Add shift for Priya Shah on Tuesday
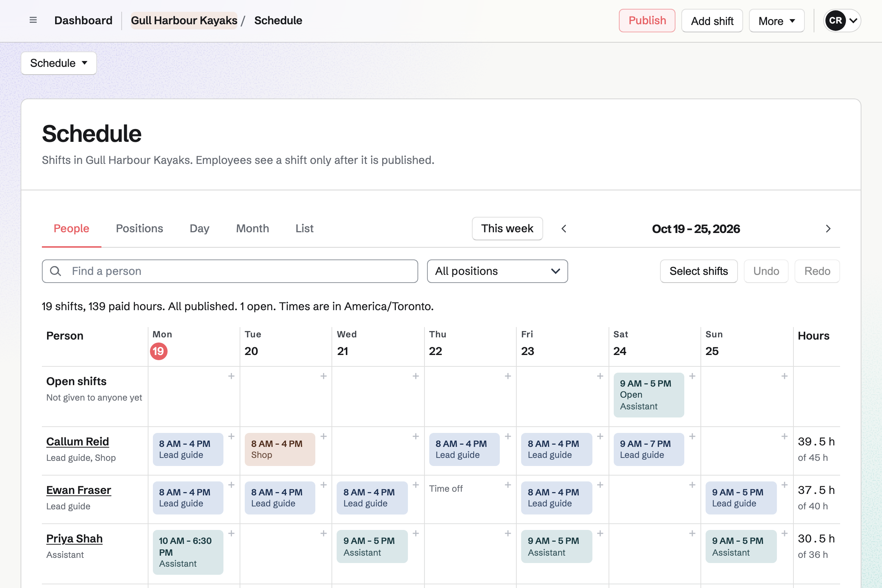 pyautogui.click(x=323, y=533)
